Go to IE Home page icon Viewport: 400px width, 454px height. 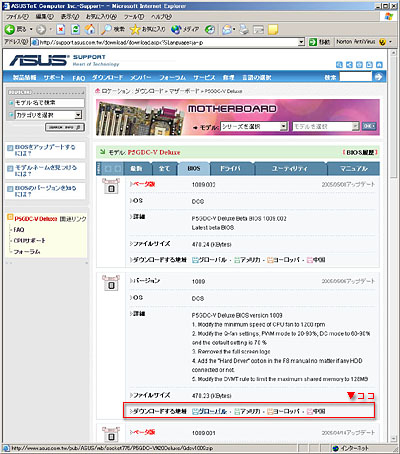(89, 30)
